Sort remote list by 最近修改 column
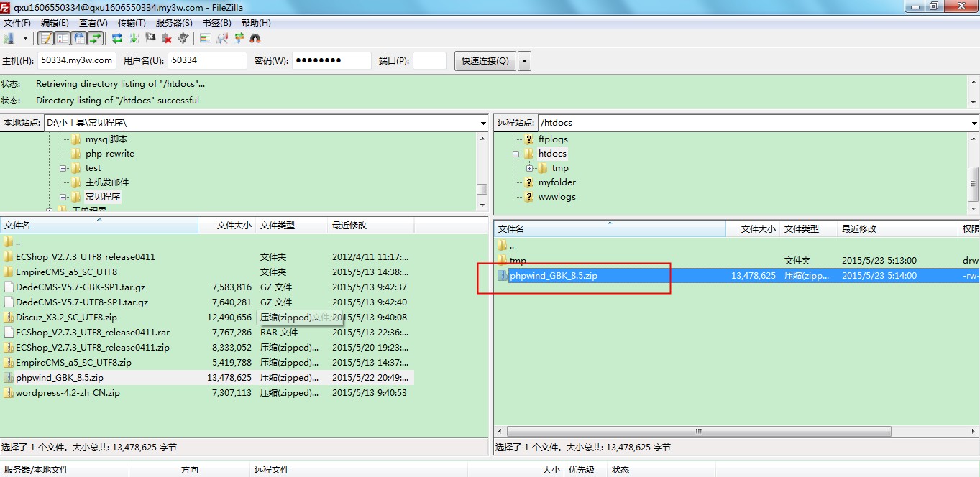This screenshot has height=477, width=980. pyautogui.click(x=897, y=229)
